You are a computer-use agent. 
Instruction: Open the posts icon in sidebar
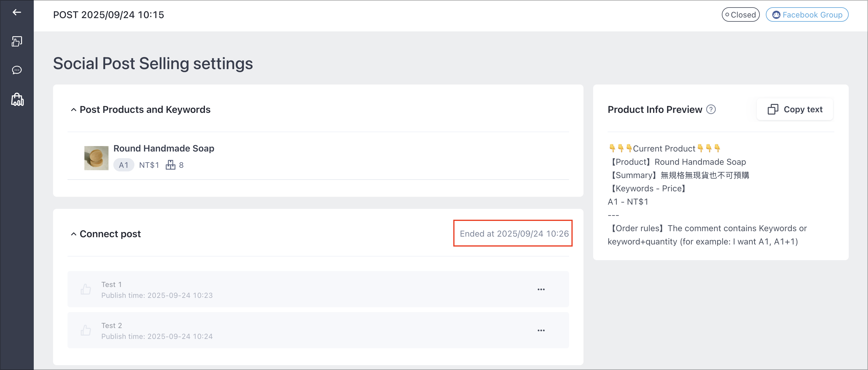[x=17, y=41]
